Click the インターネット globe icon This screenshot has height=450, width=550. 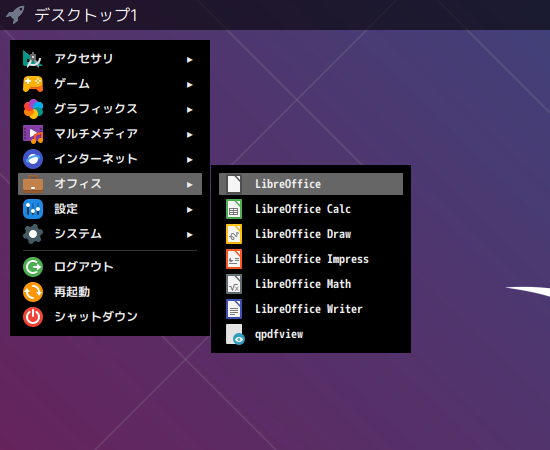click(33, 159)
